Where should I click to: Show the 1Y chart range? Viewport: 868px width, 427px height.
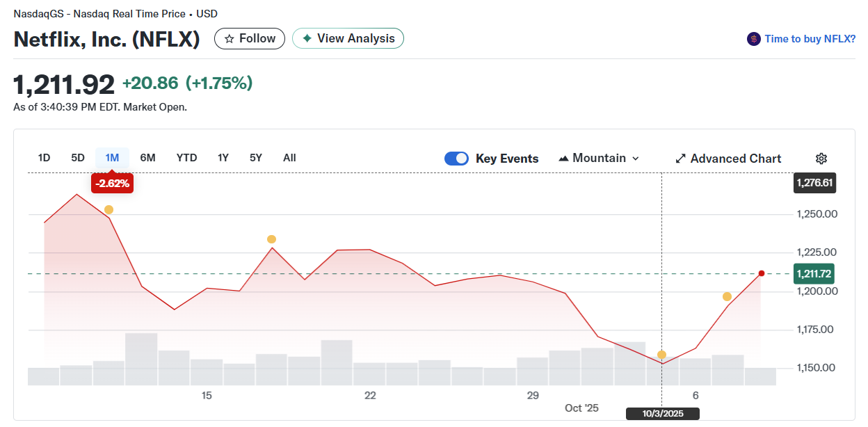[x=223, y=158]
